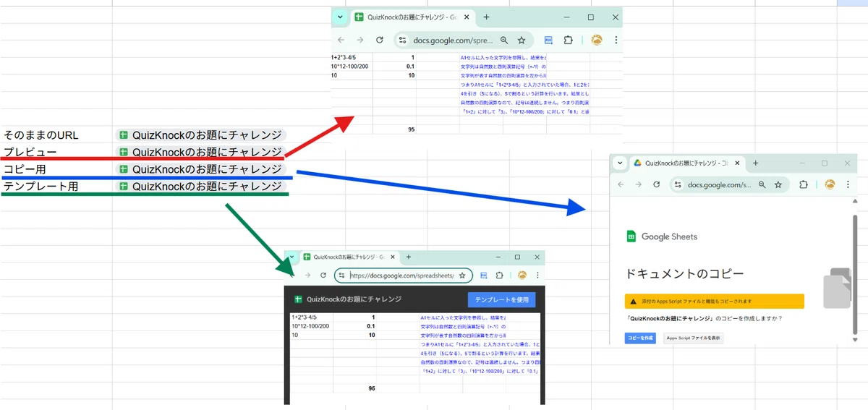The width and height of the screenshot is (868, 410).
Task: Open the QuizKnock chip beside テンプレート用
Action: (201, 187)
